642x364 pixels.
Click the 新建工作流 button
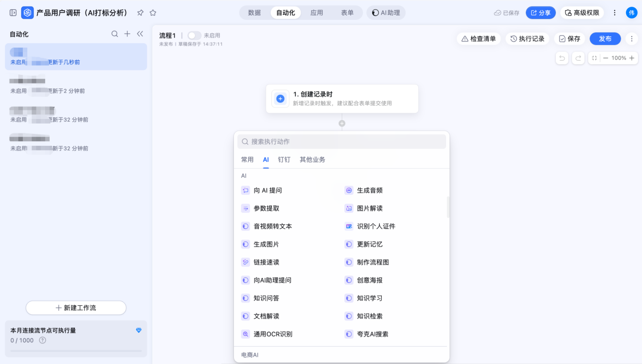tap(76, 308)
